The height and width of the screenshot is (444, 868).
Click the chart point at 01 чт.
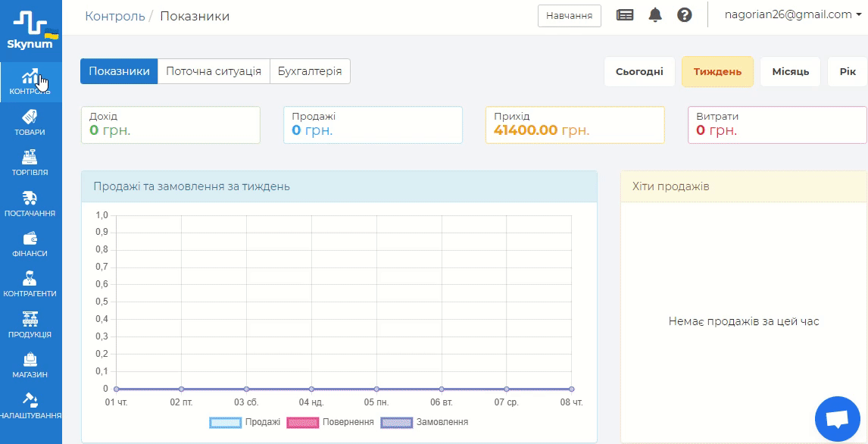click(x=116, y=389)
